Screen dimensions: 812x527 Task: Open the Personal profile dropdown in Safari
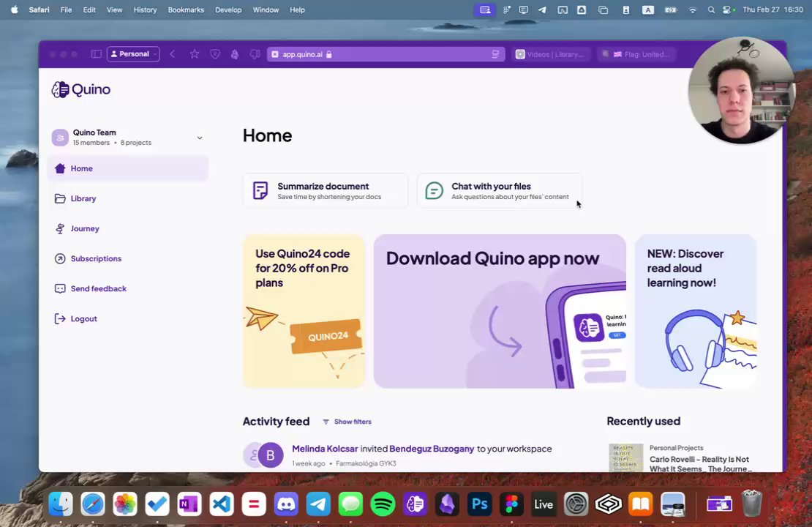(x=134, y=54)
